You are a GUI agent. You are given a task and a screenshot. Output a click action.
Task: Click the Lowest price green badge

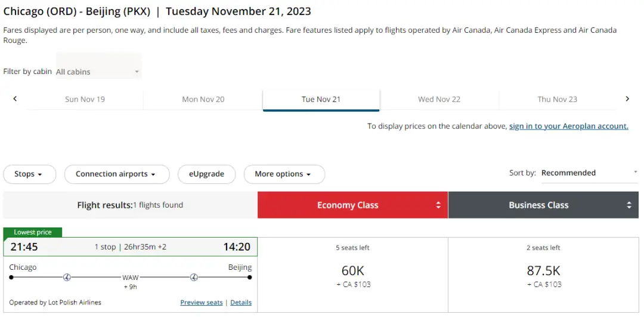[33, 232]
